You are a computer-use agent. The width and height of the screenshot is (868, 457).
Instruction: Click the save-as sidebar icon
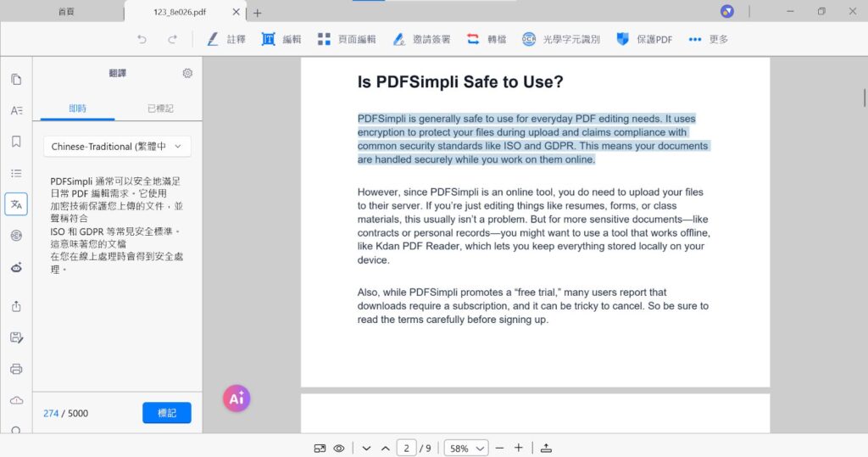point(16,337)
